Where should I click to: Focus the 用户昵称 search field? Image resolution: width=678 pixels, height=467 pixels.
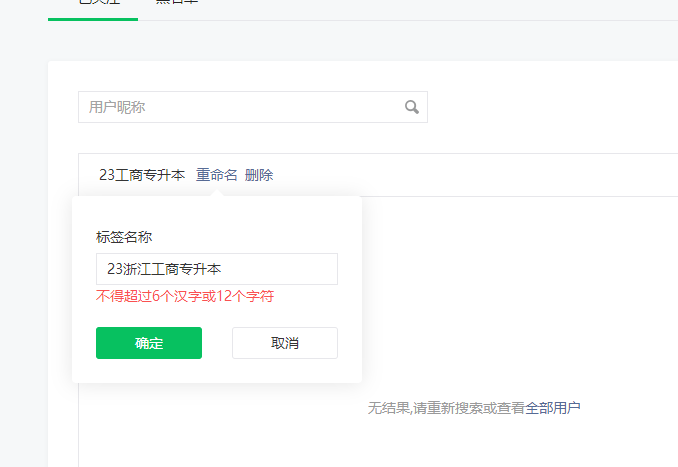pos(253,107)
